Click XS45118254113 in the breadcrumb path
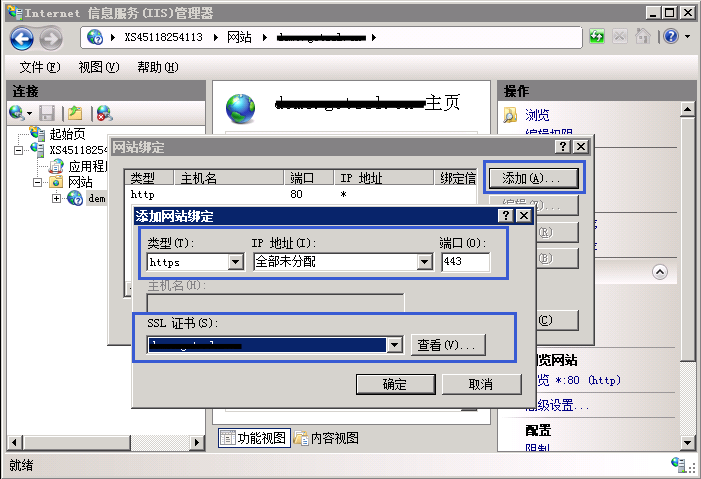The width and height of the screenshot is (701, 479). click(x=164, y=37)
